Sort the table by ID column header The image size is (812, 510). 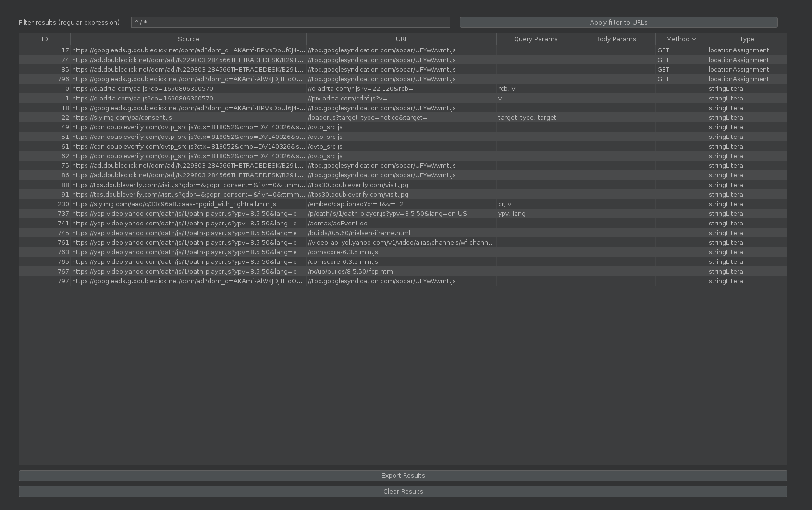(45, 39)
